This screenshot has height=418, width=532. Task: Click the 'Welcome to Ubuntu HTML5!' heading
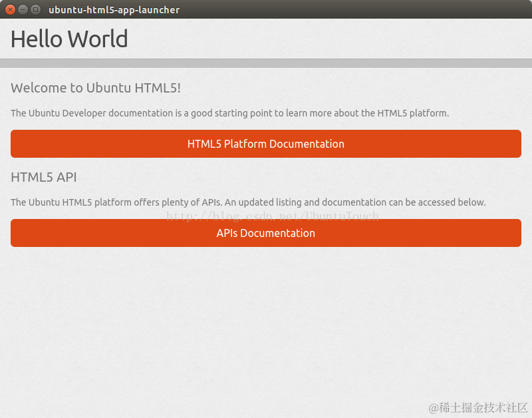pos(96,88)
